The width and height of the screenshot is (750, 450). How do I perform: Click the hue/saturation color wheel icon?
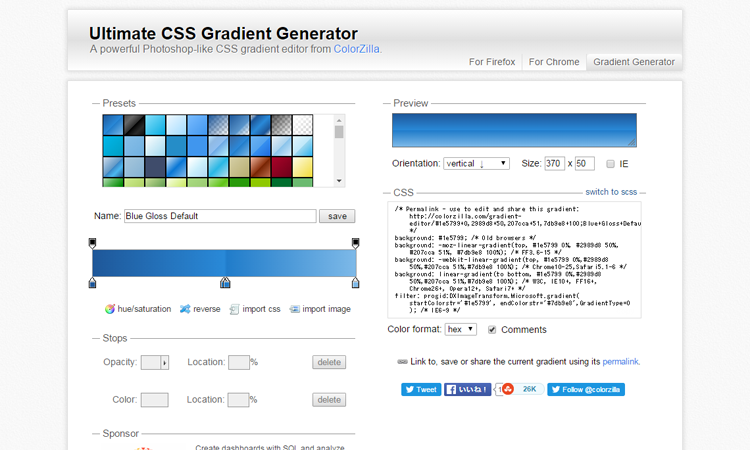point(110,309)
